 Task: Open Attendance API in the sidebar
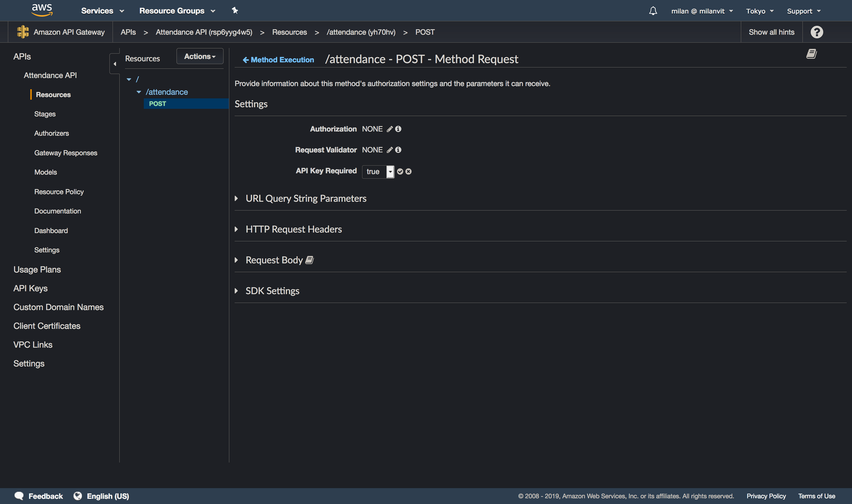click(50, 75)
